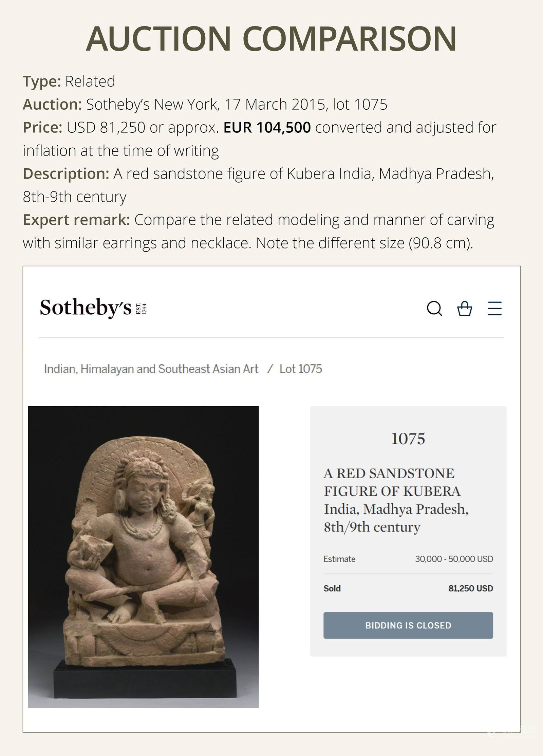Open the Kubera sculpture photo
The height and width of the screenshot is (756, 543).
pyautogui.click(x=143, y=557)
